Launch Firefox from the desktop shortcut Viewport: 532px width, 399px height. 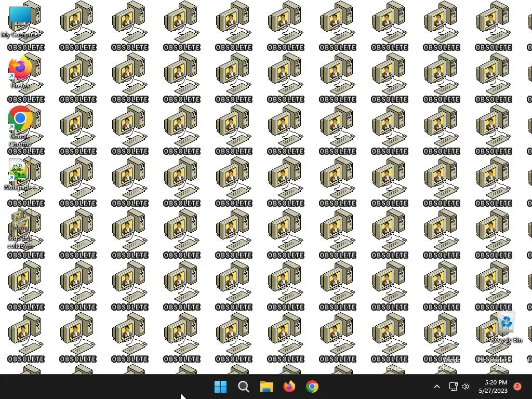coord(20,72)
